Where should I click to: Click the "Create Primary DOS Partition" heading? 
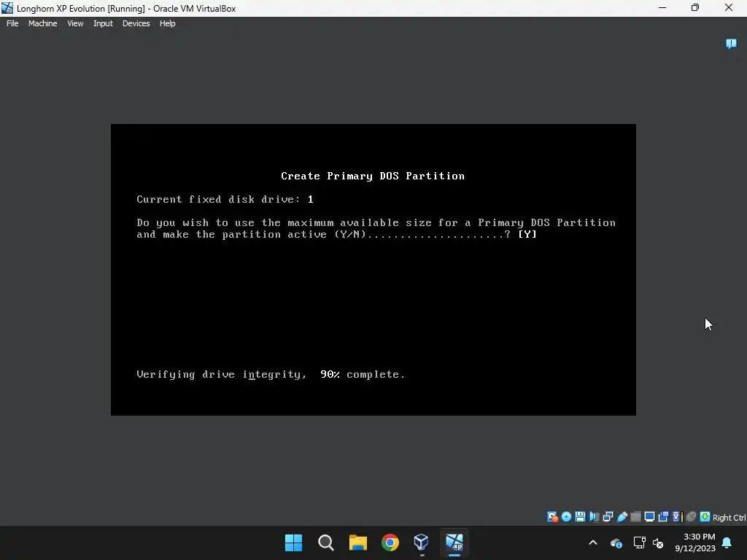tap(373, 176)
